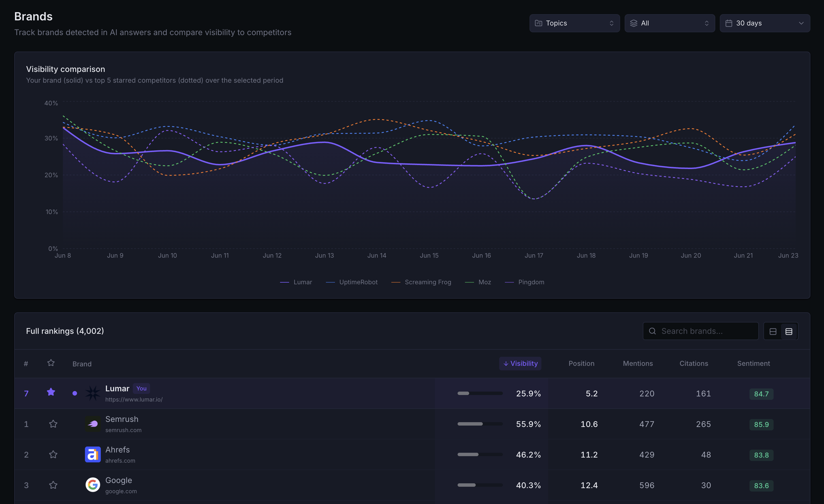Star the Ahrefs brand
The height and width of the screenshot is (504, 824).
53,454
